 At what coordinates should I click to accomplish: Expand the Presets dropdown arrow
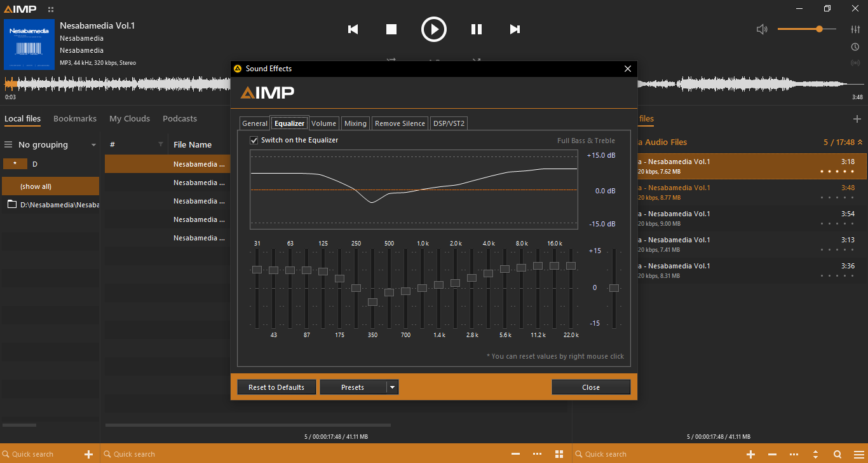(392, 387)
